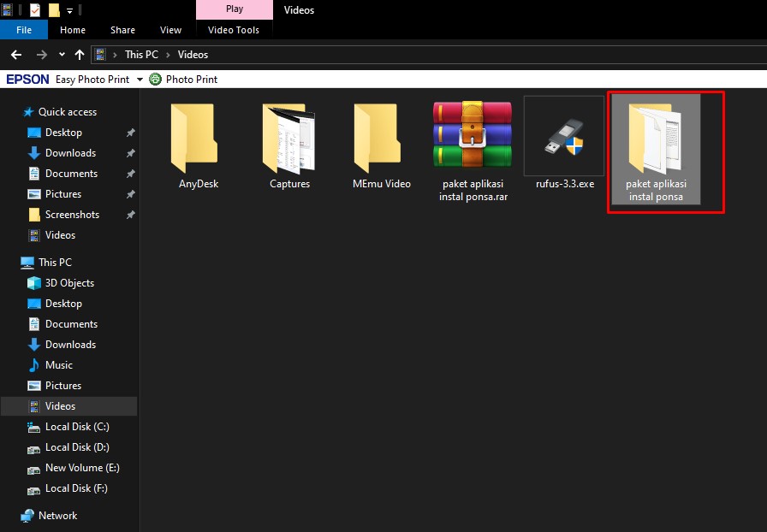The height and width of the screenshot is (532, 767).
Task: Click Easy Photo Print label
Action: click(x=92, y=80)
